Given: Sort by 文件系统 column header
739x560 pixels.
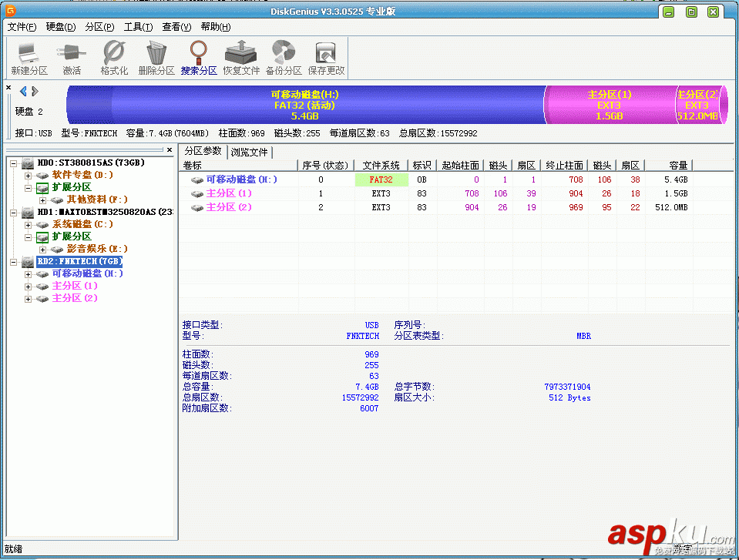Looking at the screenshot, I should [x=381, y=166].
